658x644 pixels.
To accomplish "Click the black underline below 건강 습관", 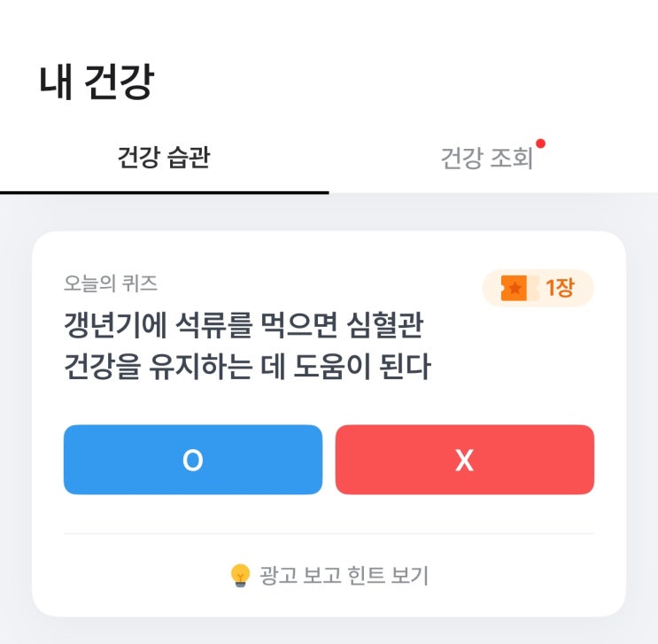I will pyautogui.click(x=164, y=191).
